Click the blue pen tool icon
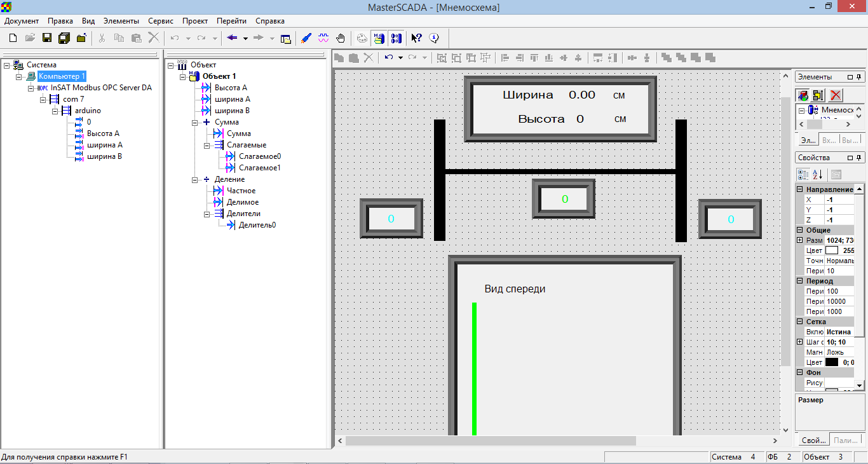Viewport: 868px width, 464px height. click(x=306, y=38)
